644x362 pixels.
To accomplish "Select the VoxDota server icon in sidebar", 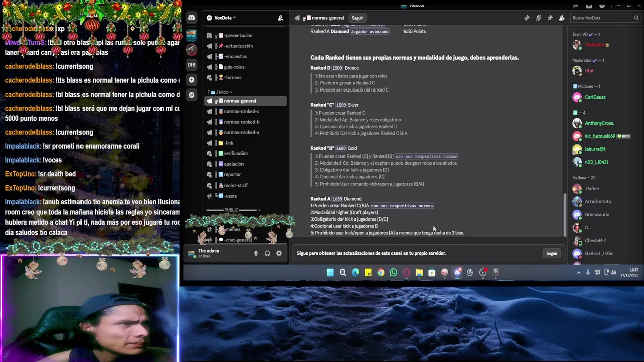I will tap(191, 35).
